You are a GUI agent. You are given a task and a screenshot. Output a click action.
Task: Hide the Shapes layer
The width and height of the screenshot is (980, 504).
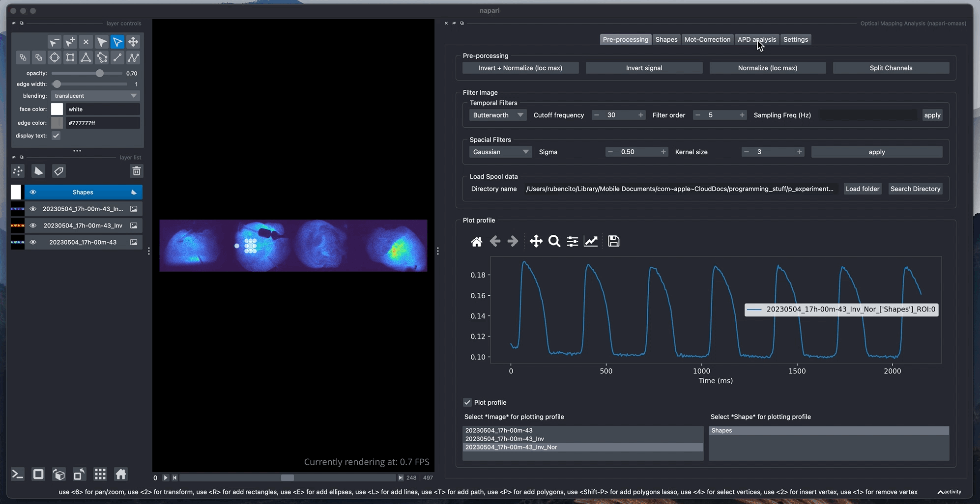coord(33,192)
